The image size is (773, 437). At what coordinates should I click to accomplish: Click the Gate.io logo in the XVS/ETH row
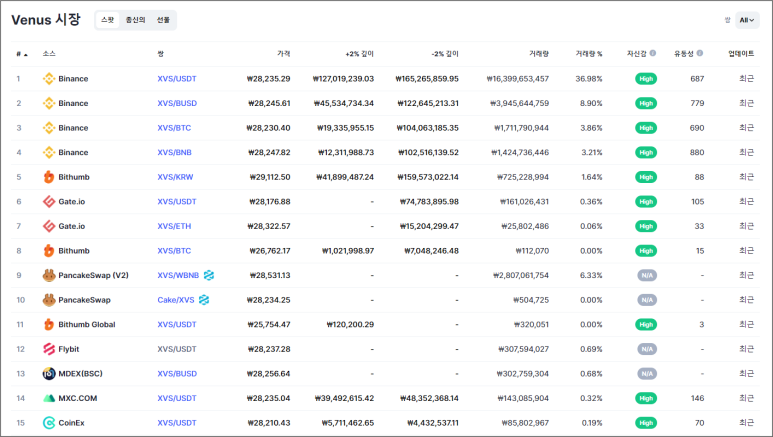[49, 226]
